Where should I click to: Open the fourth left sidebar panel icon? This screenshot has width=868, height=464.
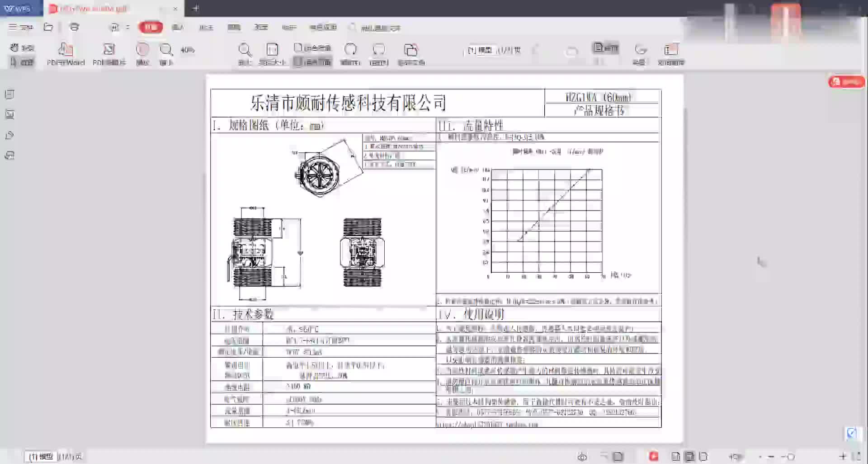(x=9, y=156)
